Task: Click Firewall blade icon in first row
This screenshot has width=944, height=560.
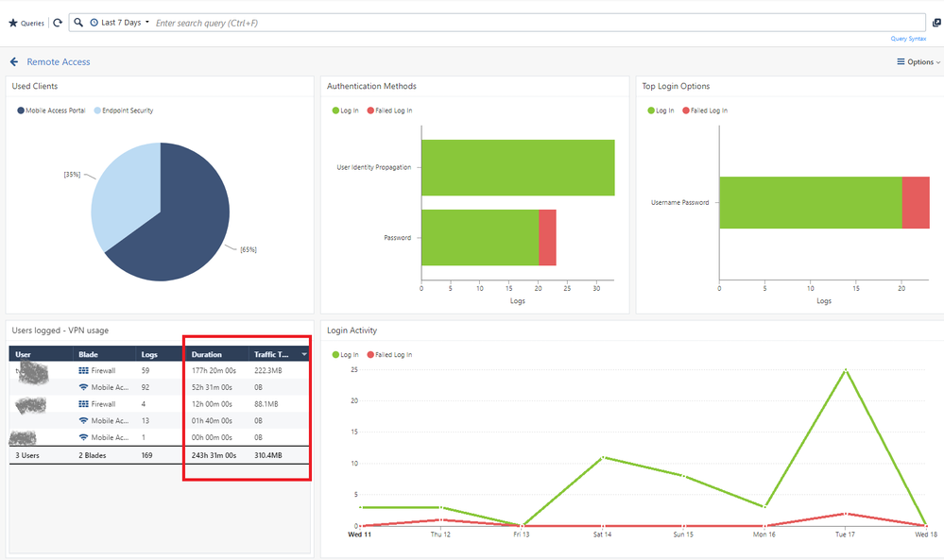Action: pyautogui.click(x=84, y=371)
